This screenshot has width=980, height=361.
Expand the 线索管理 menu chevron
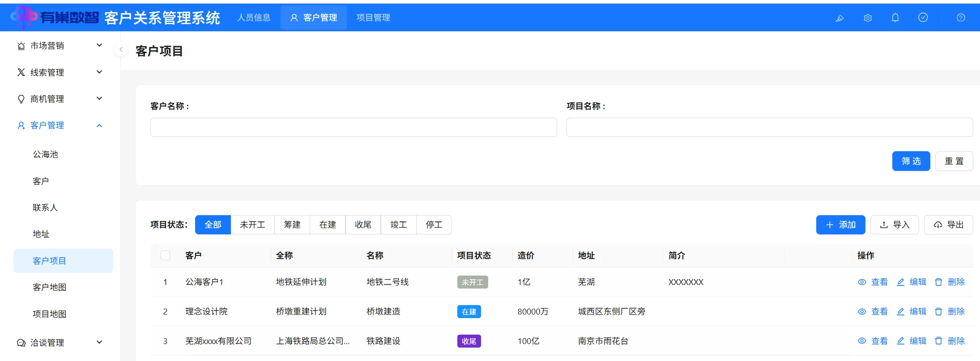99,72
